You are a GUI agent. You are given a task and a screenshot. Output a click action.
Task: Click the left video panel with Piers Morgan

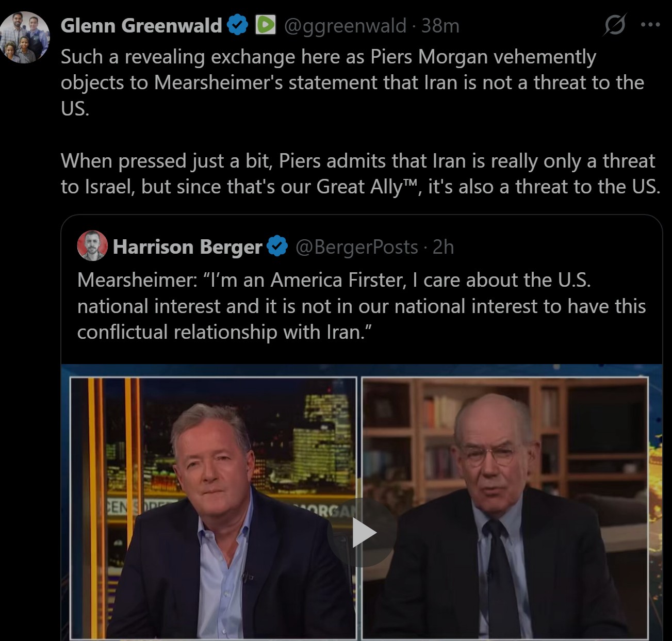[213, 508]
